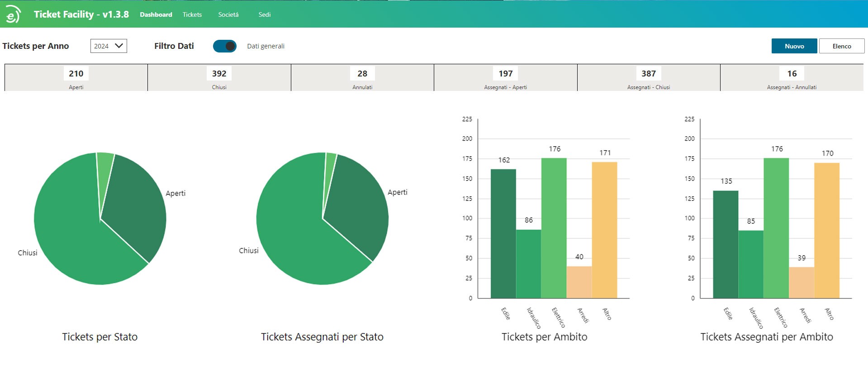Open the Societá menu item
Viewport: 868px width, 390px height.
pos(228,14)
